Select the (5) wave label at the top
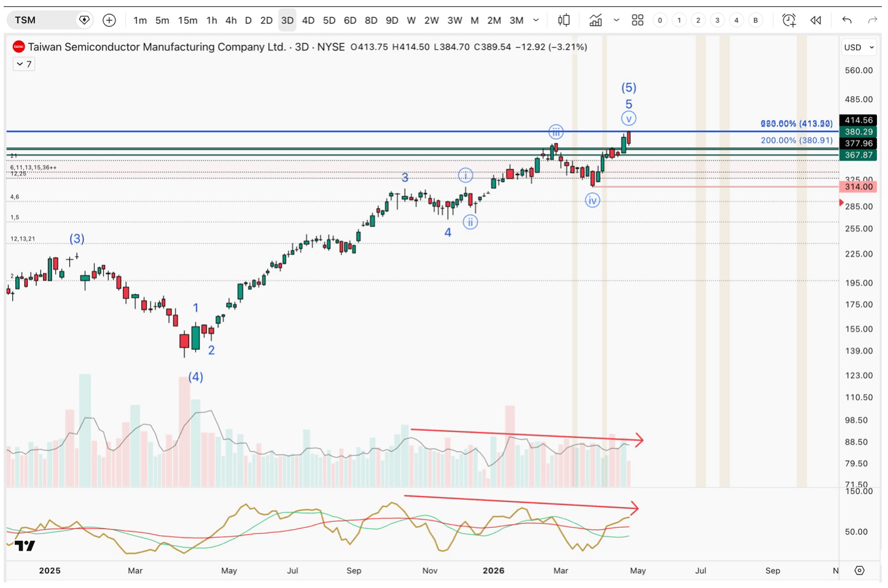This screenshot has height=588, width=888. coord(629,87)
